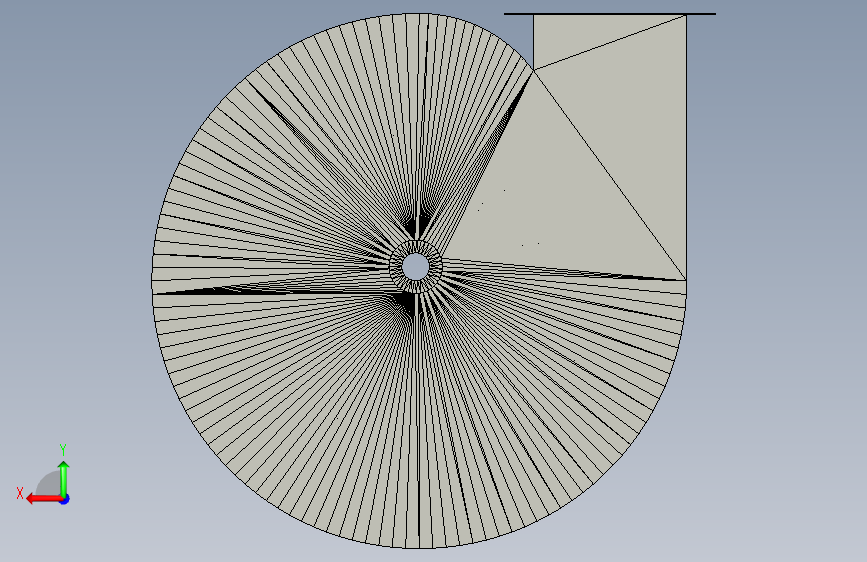Viewport: 867px width, 562px height.
Task: Select the top flange line above outlet
Action: click(610, 14)
